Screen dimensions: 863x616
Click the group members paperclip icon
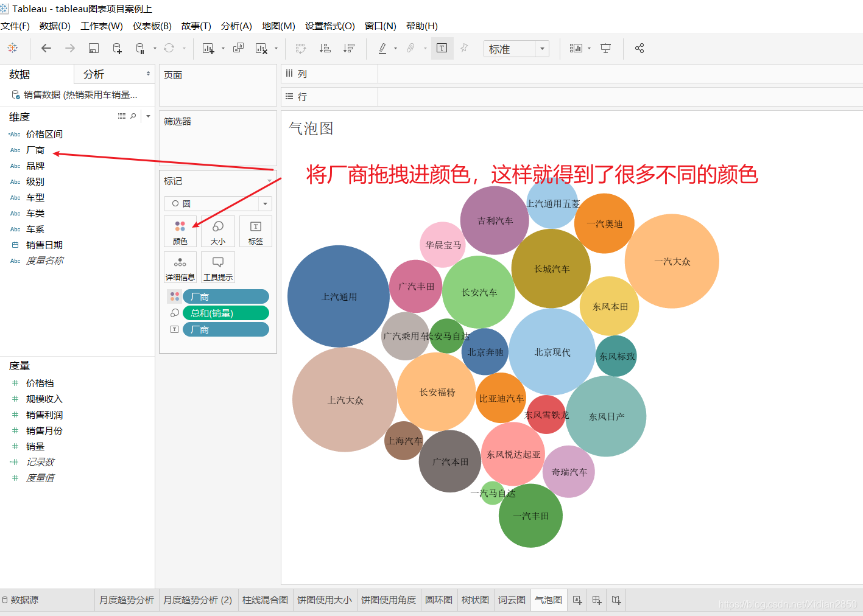(411, 48)
